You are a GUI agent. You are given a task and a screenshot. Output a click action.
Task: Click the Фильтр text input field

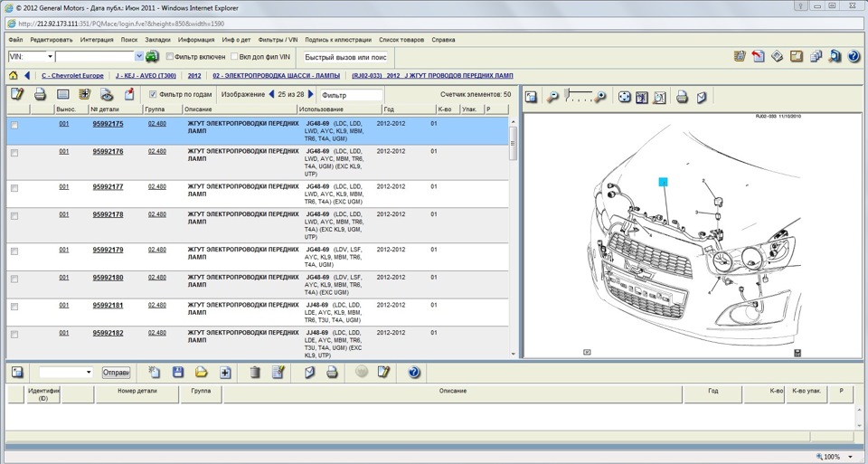[x=351, y=95]
